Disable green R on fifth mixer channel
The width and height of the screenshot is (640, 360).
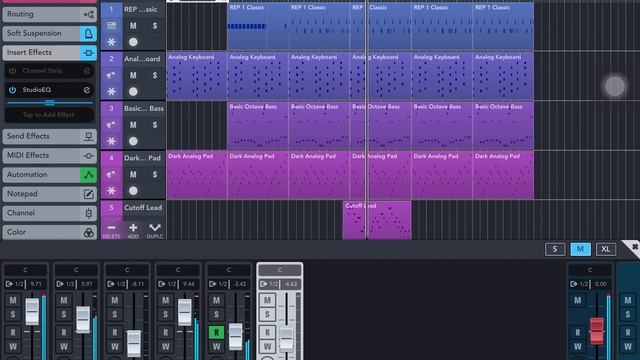(x=216, y=332)
